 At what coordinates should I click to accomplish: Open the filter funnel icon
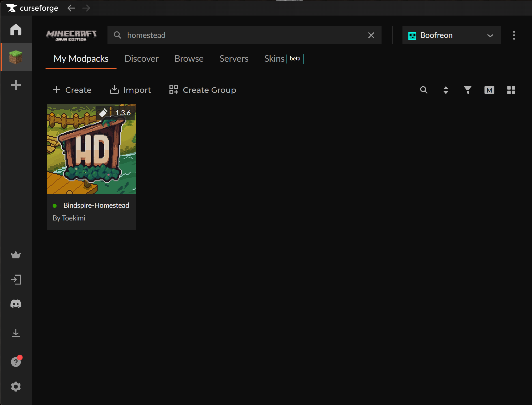point(468,90)
